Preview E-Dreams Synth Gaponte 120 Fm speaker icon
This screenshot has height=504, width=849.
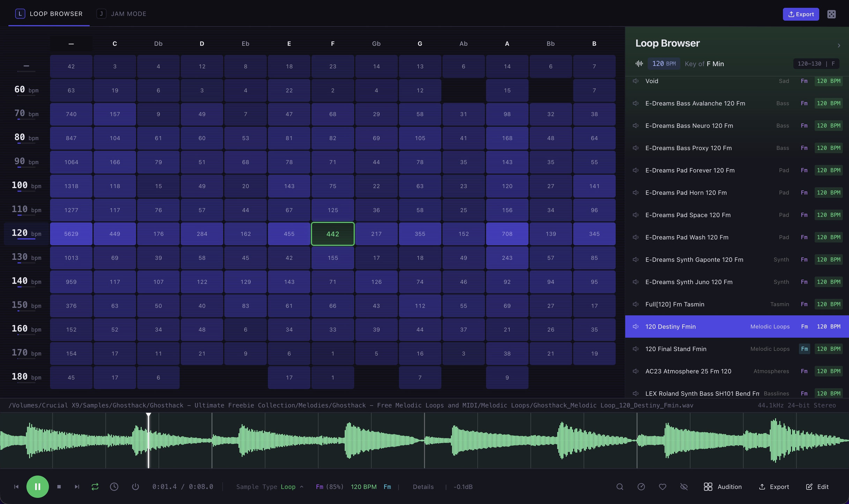tap(636, 259)
